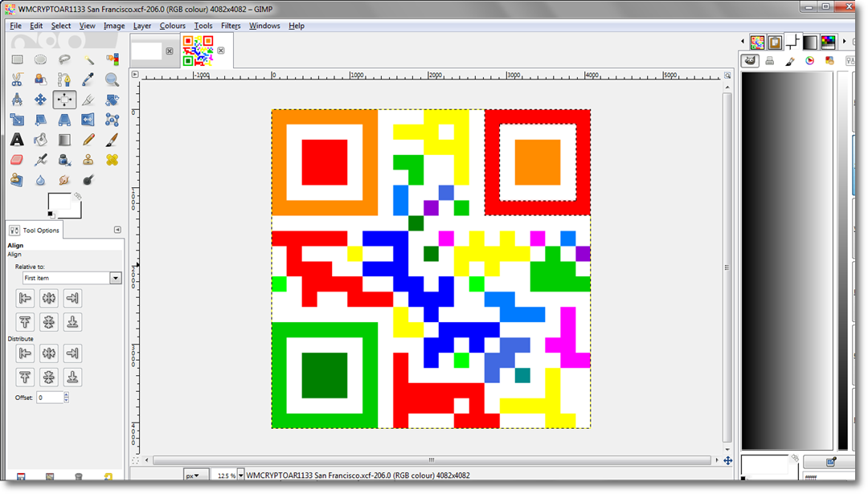The width and height of the screenshot is (868, 494).
Task: Open the Colours menu
Action: coord(172,26)
